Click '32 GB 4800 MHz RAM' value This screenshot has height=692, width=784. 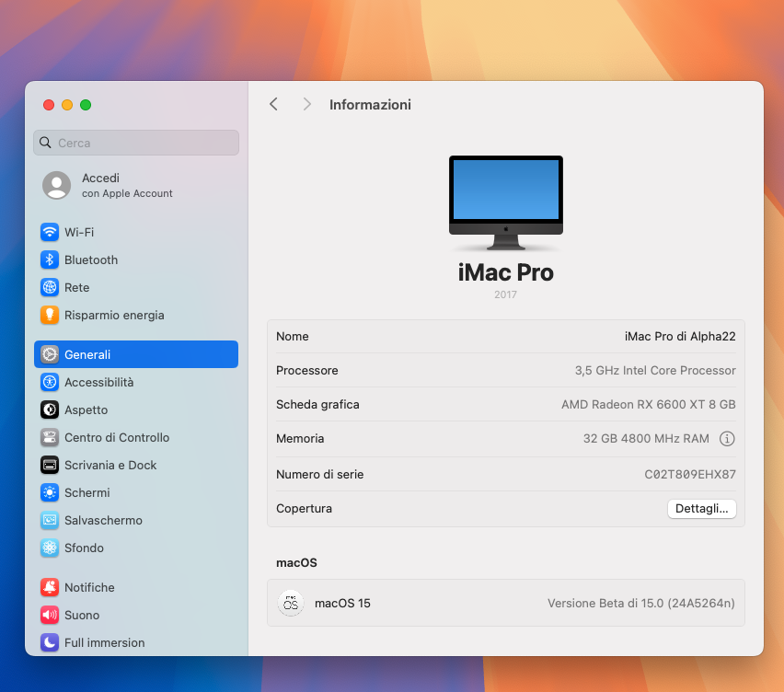646,439
